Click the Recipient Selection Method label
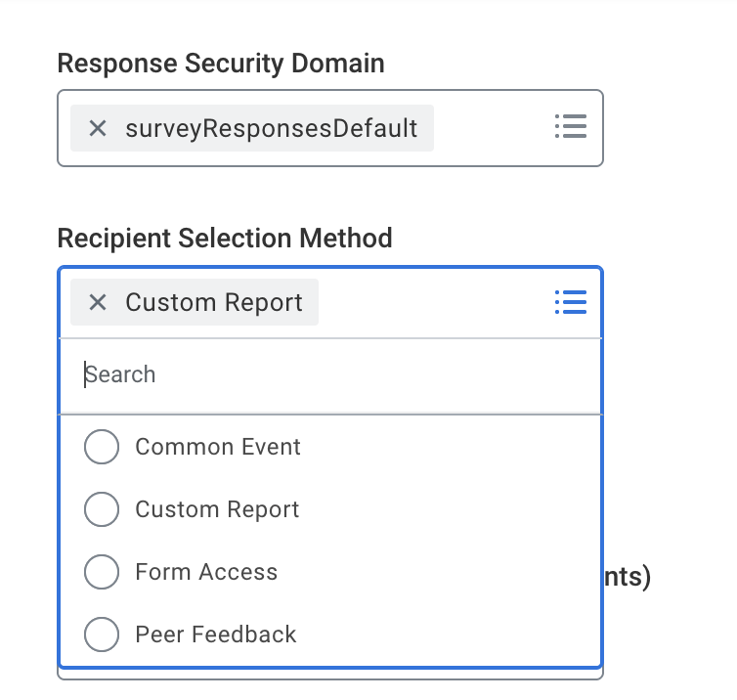This screenshot has width=737, height=700. (225, 238)
